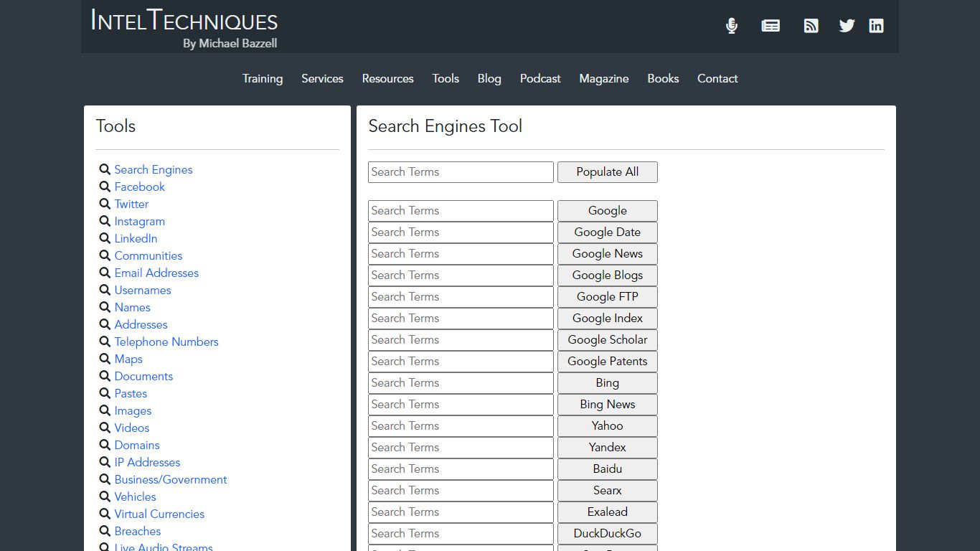Run the Google Index search button

(608, 319)
